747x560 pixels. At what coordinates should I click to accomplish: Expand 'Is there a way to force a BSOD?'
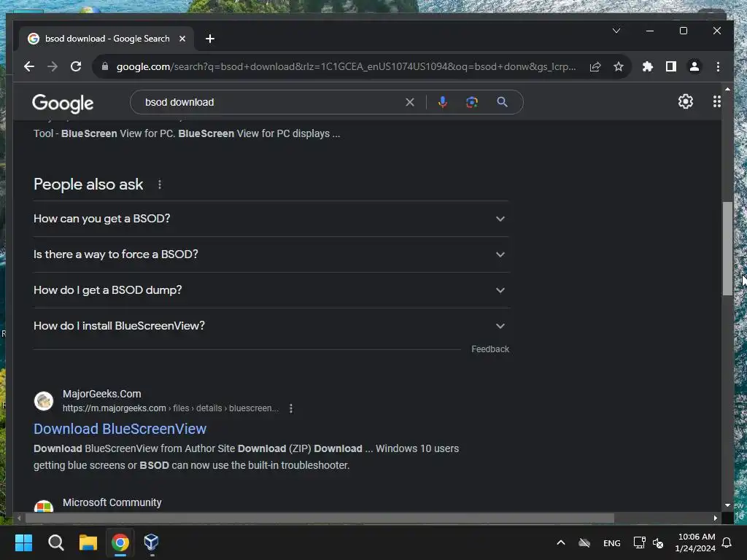pos(271,254)
